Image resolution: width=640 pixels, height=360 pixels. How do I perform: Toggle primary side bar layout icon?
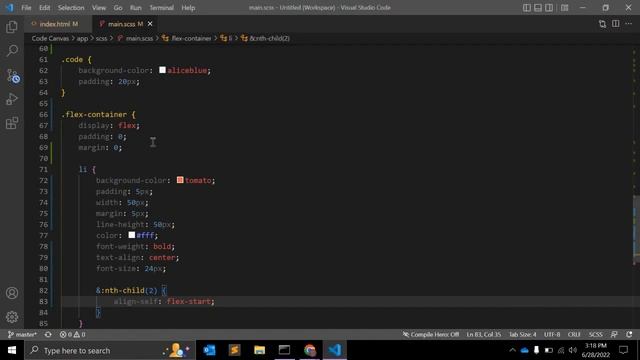tap(527, 7)
